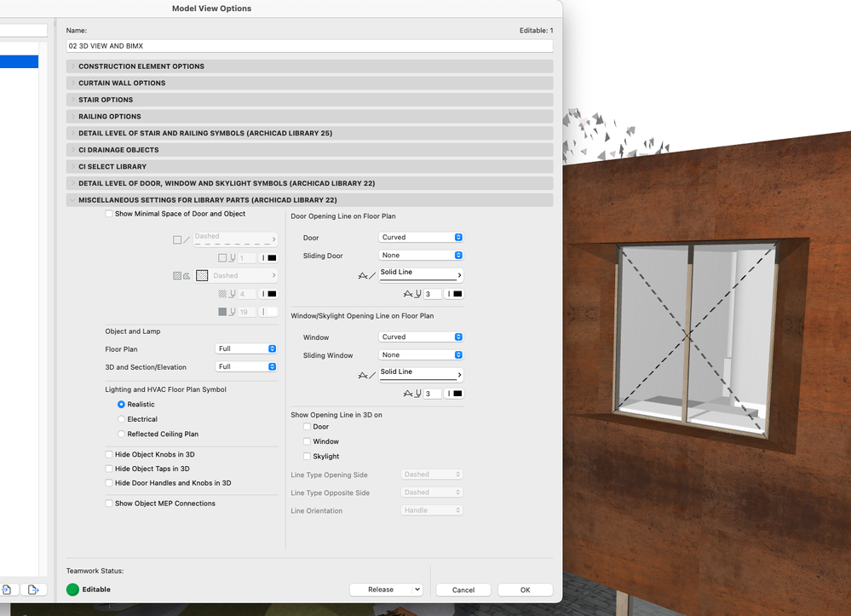Expand Detail Level of Door, Window and Skylight Symbols
Image resolution: width=851 pixels, height=616 pixels.
pyautogui.click(x=309, y=183)
